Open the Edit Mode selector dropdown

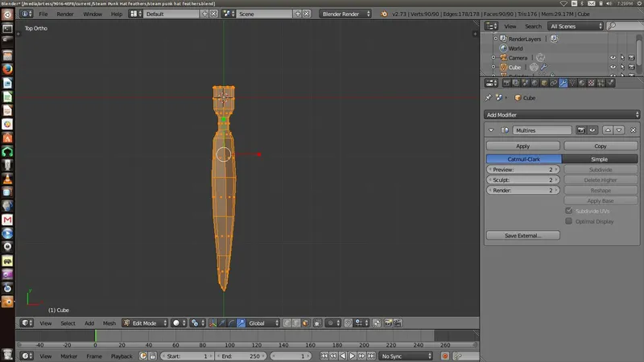coord(145,323)
